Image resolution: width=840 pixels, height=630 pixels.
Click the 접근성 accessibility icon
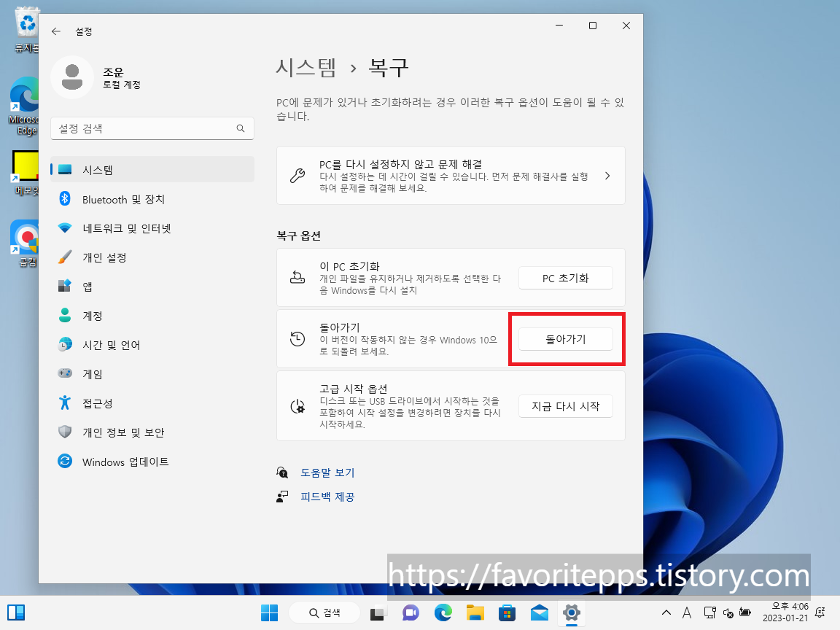(x=65, y=402)
